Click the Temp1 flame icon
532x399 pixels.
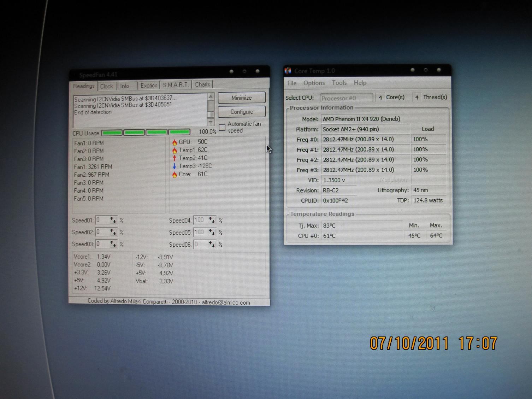[x=175, y=151]
